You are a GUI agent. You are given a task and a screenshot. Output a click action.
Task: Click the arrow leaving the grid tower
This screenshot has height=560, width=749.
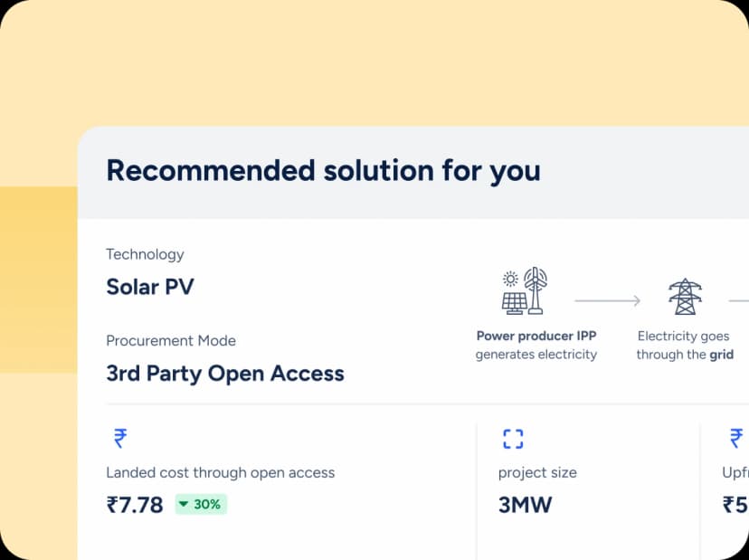pos(738,300)
